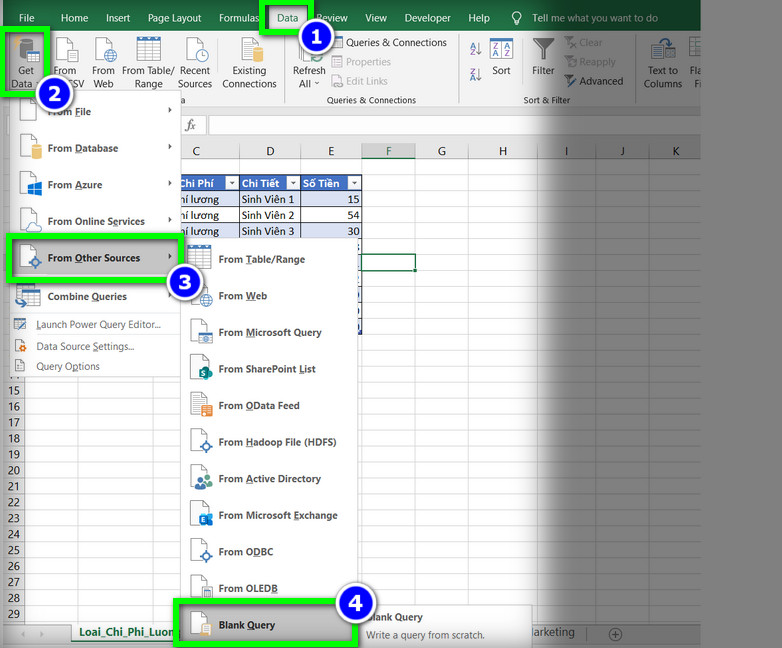Open Số Tiền column filter dropdown
Image resolution: width=782 pixels, height=648 pixels.
[x=354, y=183]
